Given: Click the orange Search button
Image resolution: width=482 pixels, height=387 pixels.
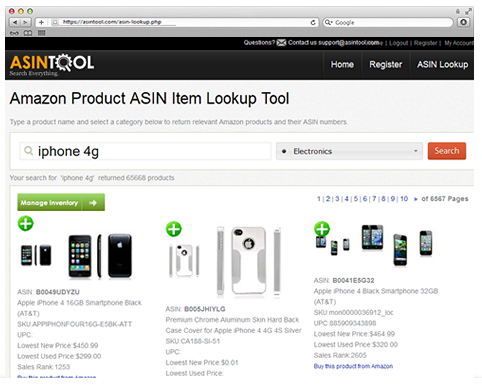Looking at the screenshot, I should [x=447, y=151].
